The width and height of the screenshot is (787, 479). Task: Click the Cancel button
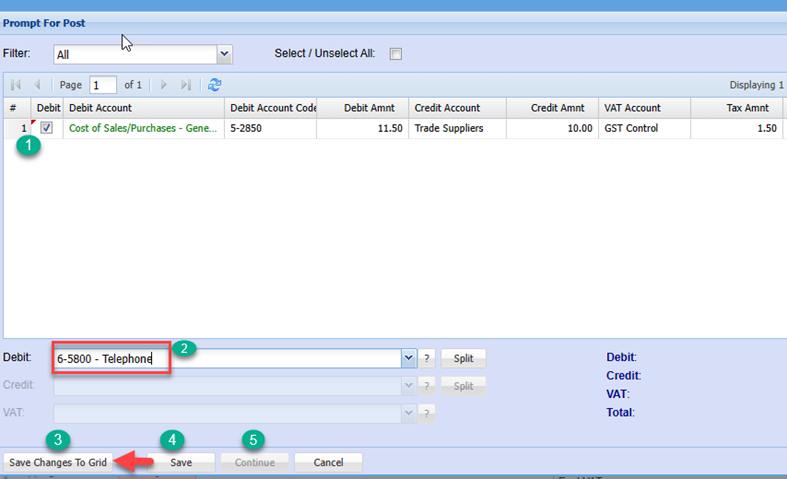[328, 463]
